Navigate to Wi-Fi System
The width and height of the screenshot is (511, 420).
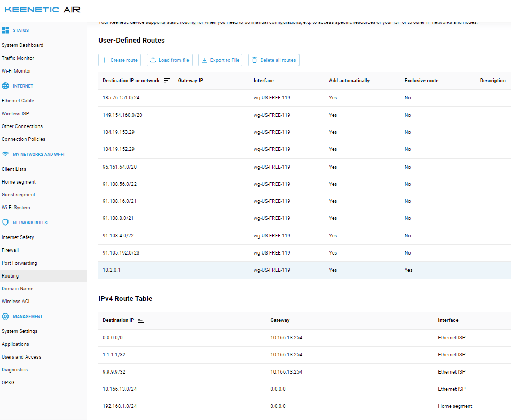click(x=16, y=208)
